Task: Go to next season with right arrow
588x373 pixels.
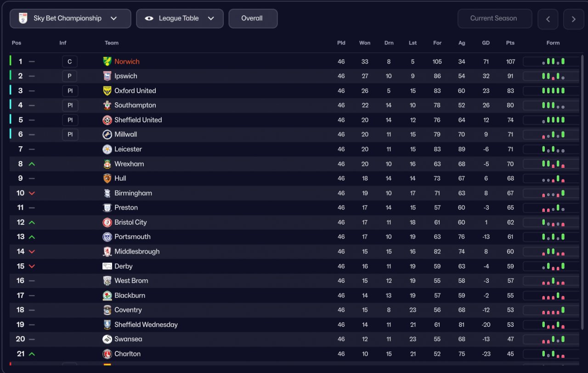Action: 573,19
